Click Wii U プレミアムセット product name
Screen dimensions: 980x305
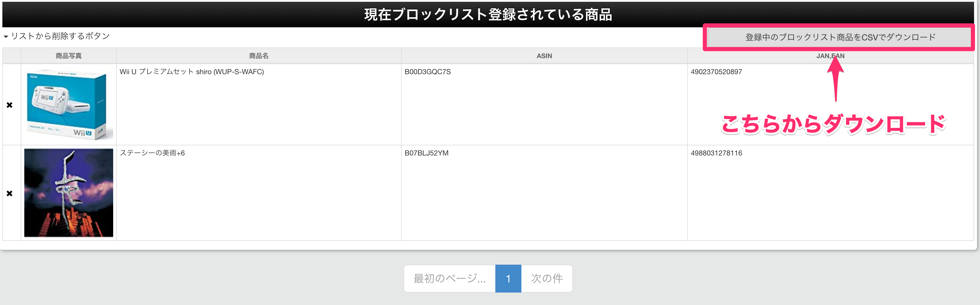click(191, 72)
